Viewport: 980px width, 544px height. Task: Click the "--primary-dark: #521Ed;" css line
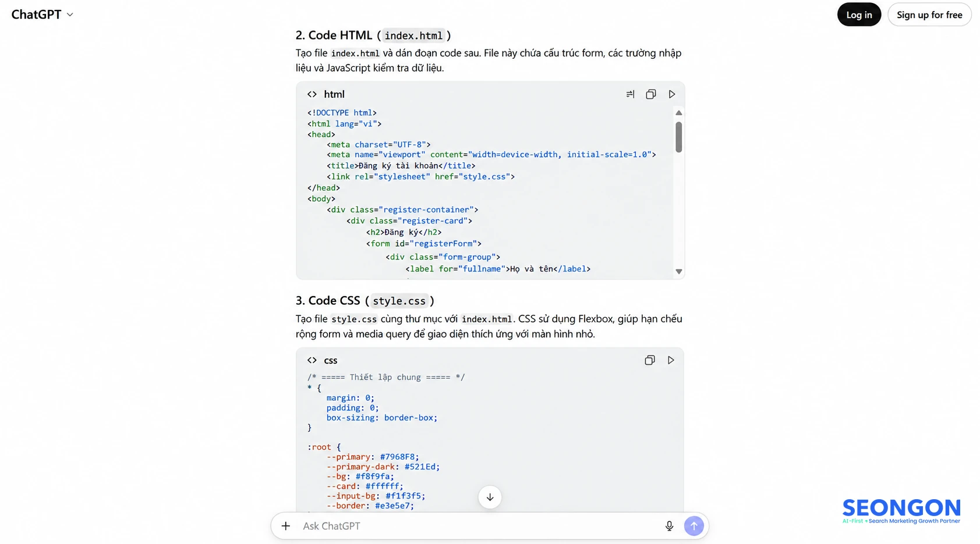(383, 467)
